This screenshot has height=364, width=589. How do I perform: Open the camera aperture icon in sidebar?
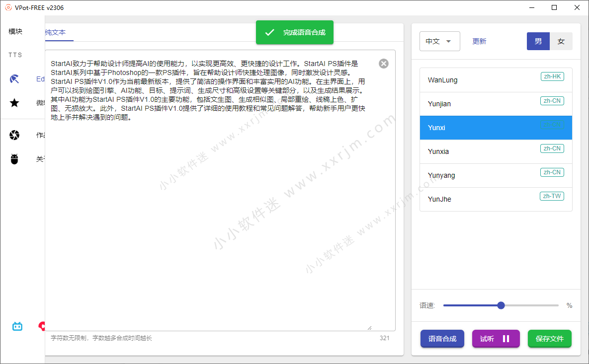[15, 135]
